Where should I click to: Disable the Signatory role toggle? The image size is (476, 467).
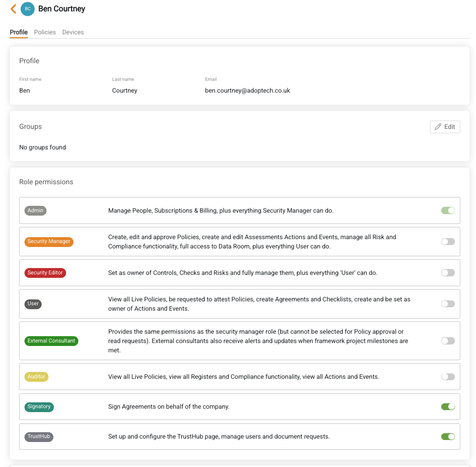[448, 407]
